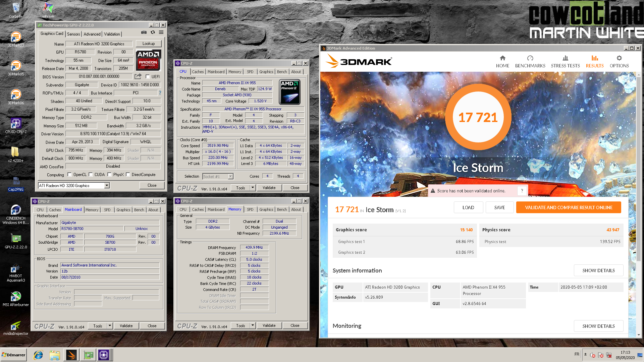Switch to the GPU-Z Sensors tab
This screenshot has height=362, width=644.
pos(73,34)
